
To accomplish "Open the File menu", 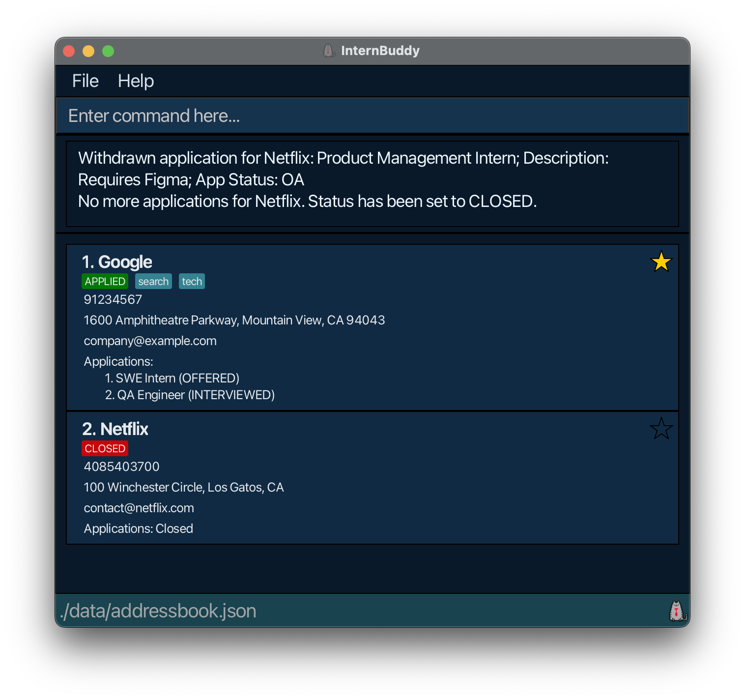I will (86, 81).
